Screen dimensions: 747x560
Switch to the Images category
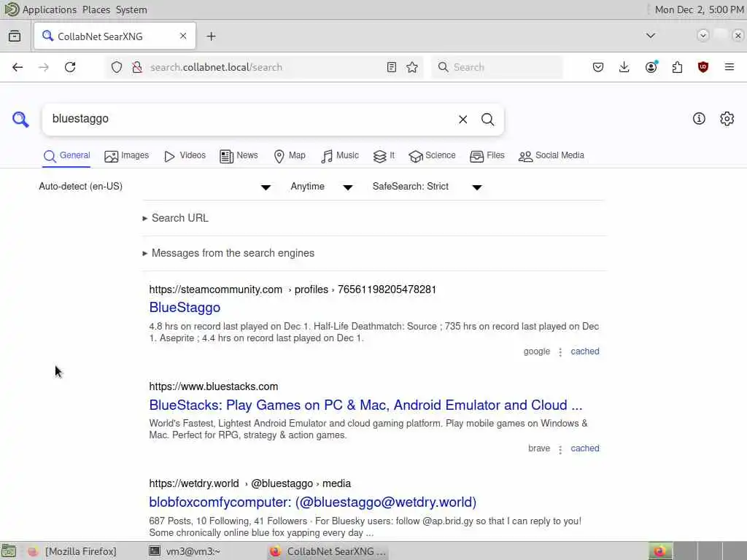(x=127, y=156)
